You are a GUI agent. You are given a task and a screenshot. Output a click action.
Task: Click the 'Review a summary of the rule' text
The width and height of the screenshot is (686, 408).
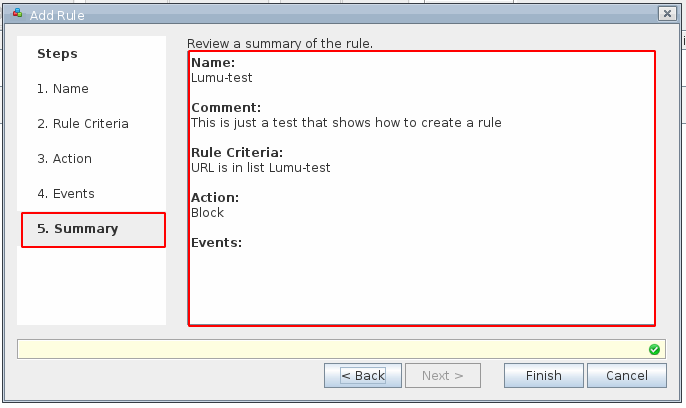click(x=280, y=44)
